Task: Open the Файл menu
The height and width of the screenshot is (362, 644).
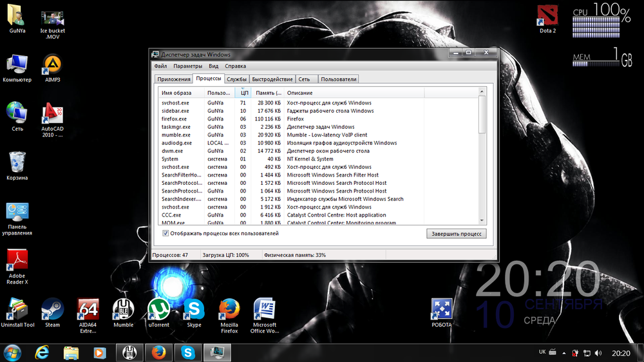Action: [160, 66]
